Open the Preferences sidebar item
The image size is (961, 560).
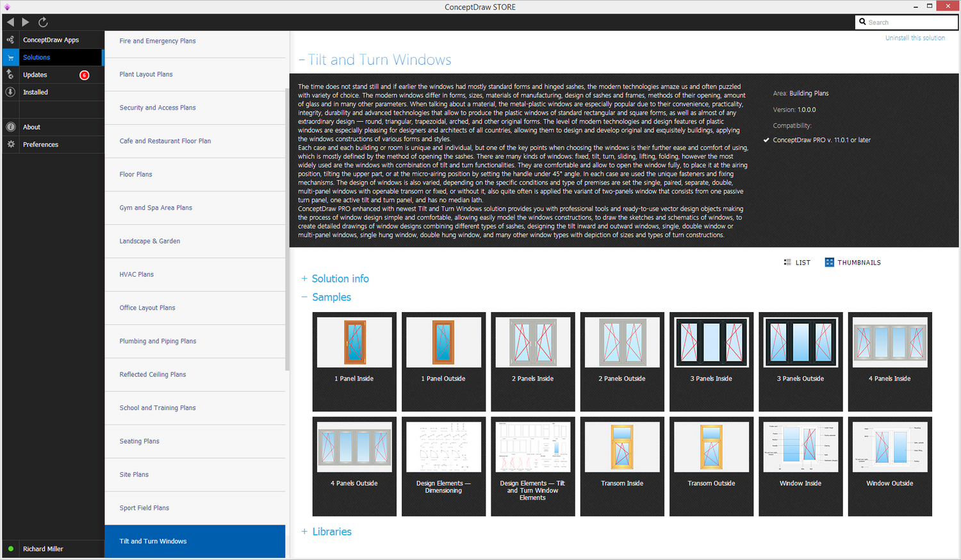[53, 145]
